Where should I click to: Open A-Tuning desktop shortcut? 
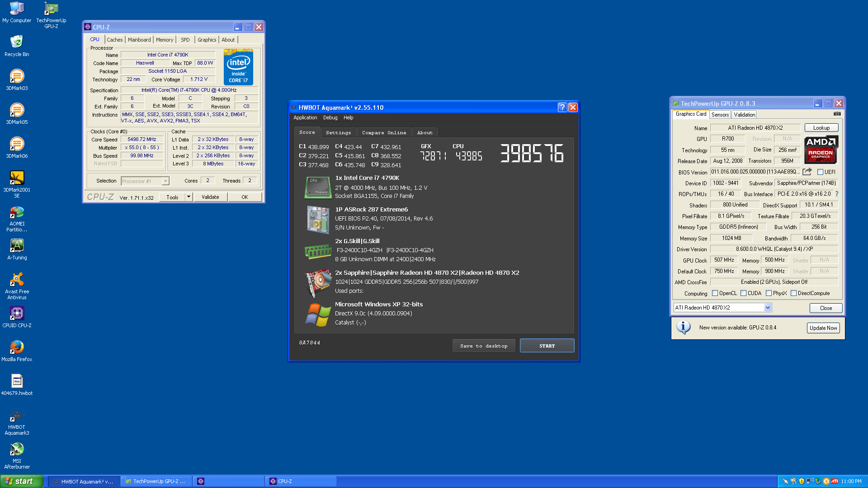17,249
